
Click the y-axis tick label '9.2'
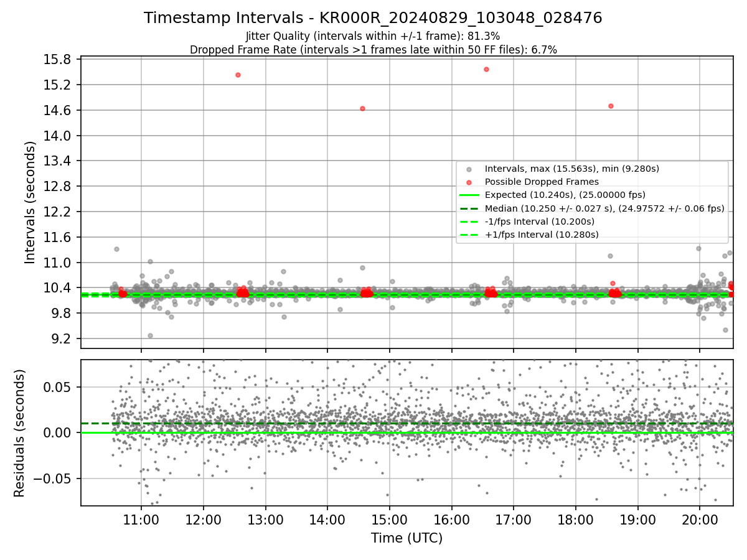[x=62, y=339]
